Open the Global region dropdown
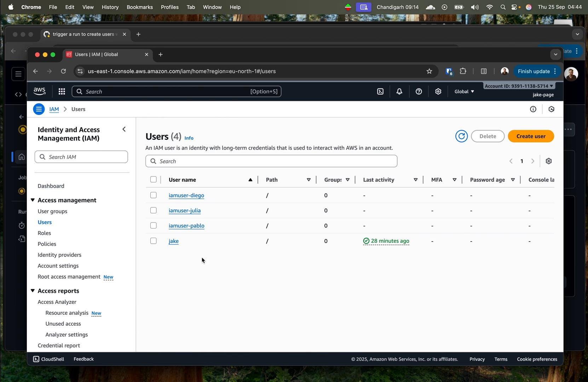The height and width of the screenshot is (382, 588). point(464,92)
